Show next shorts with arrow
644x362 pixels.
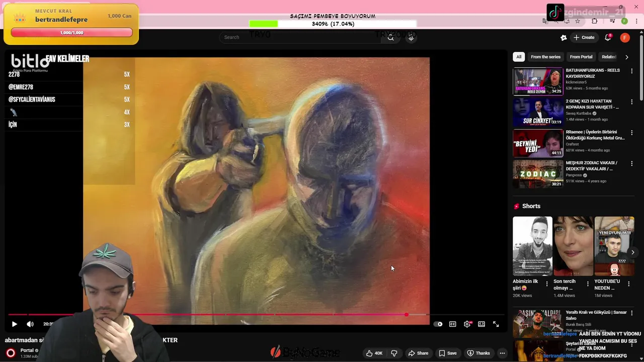pos(633,252)
